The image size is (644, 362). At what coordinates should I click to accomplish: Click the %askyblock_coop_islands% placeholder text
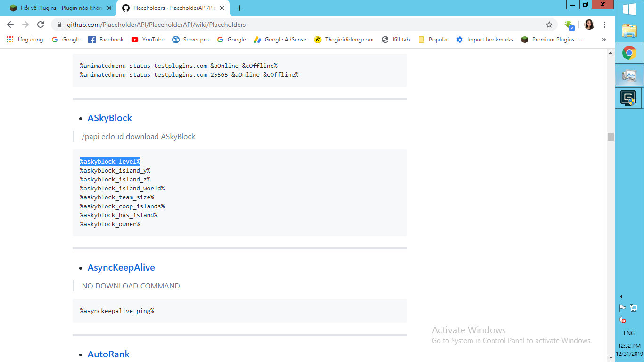(x=122, y=206)
